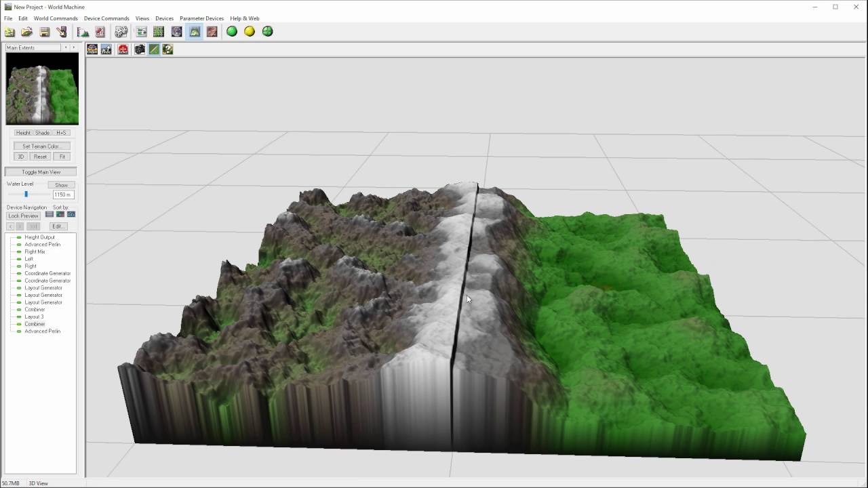
Task: Click the 50.7MB memory status text
Action: click(10, 483)
